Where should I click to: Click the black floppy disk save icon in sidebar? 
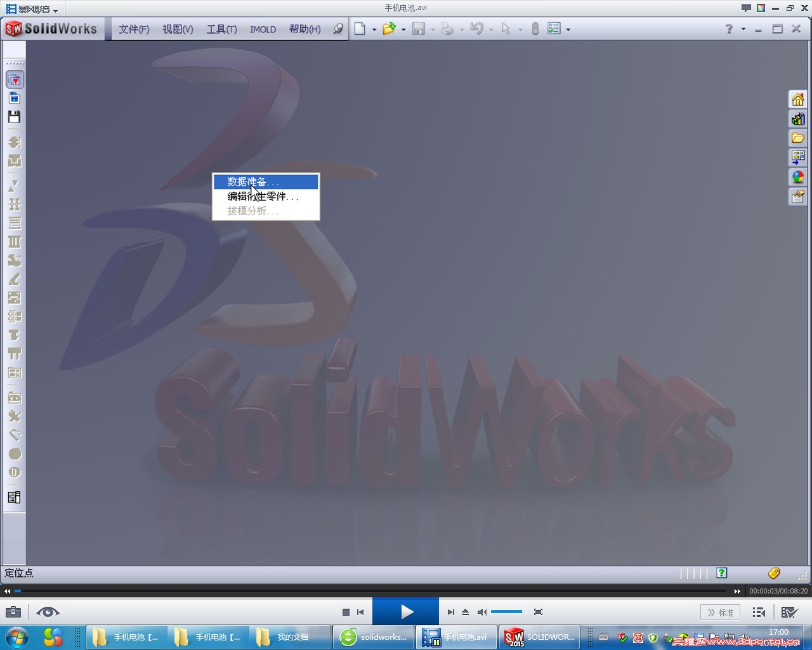pos(15,117)
